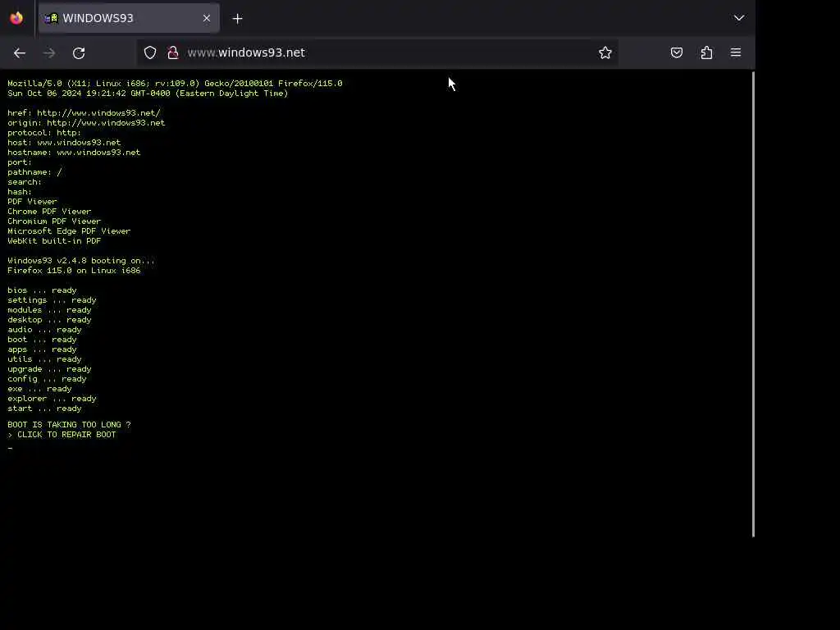Close the WINDOWS93 tab

click(x=207, y=18)
